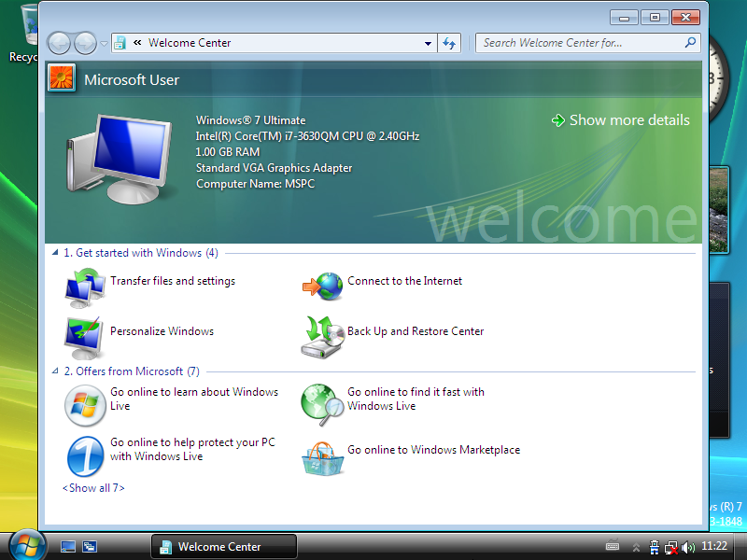
Task: Click the volume speaker tray icon
Action: click(x=688, y=548)
